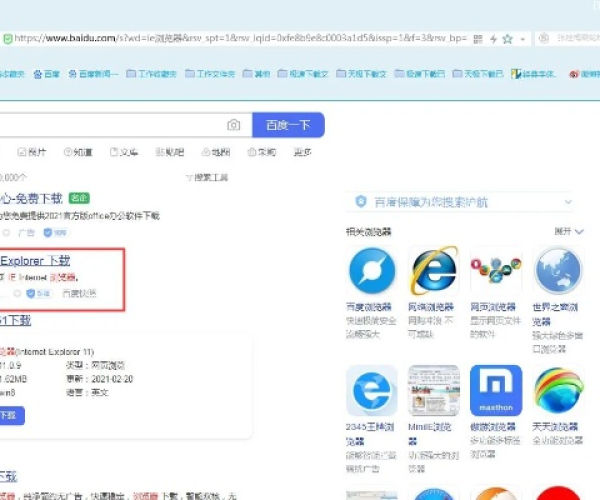The image size is (600, 500).
Task: Click the URL in the address bar
Action: (240, 38)
